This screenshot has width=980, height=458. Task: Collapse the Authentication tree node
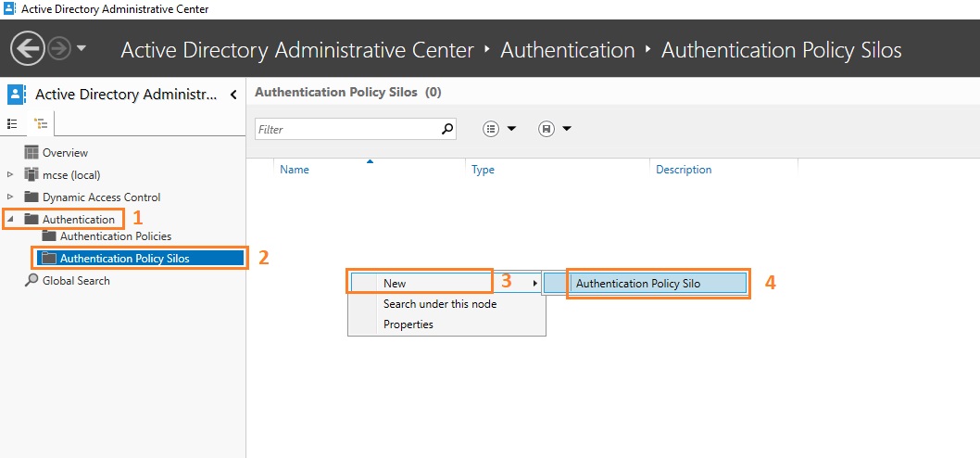[x=9, y=220]
